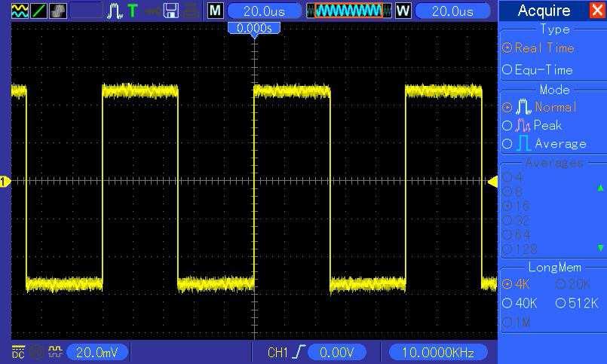Viewport: 607px width, 364px height.
Task: Click the window timebase 20.0us field
Action: 452,11
